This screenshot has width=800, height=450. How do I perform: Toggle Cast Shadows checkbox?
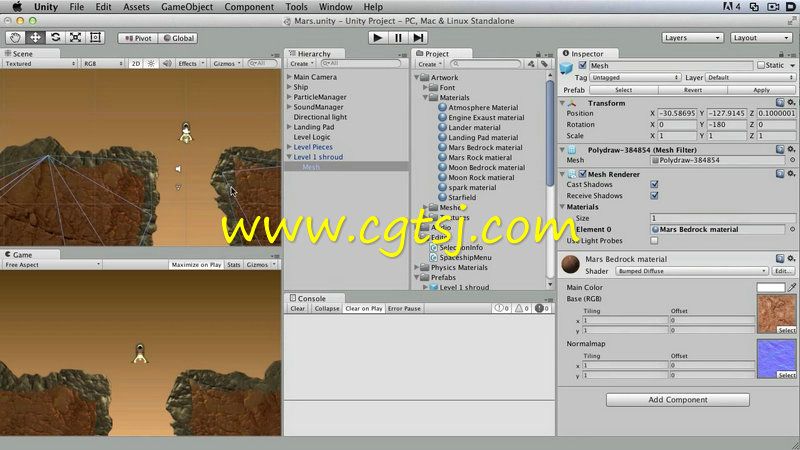[654, 185]
